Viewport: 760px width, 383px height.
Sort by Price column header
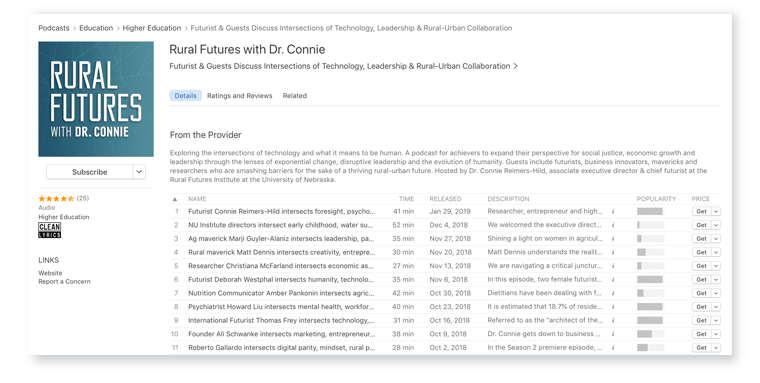tap(700, 199)
